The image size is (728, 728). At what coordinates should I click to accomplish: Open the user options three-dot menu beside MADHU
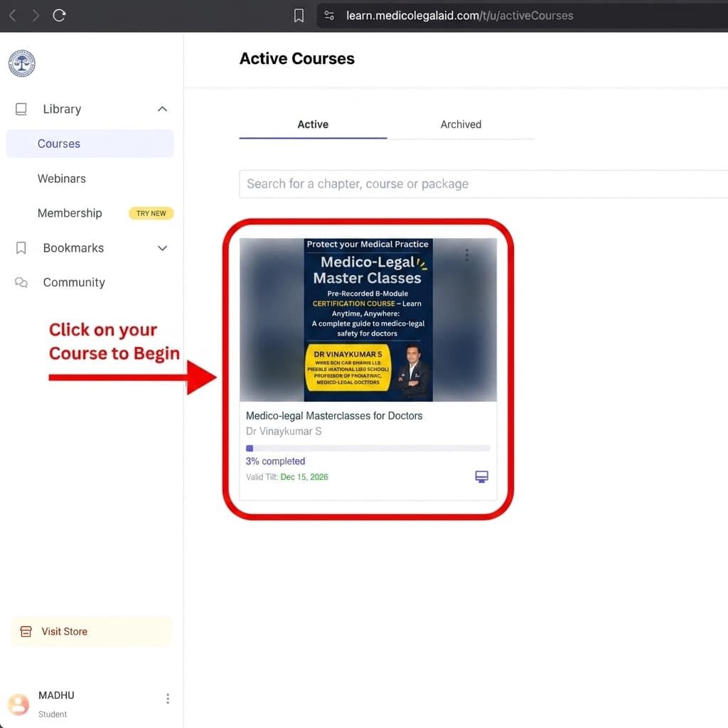point(168,699)
